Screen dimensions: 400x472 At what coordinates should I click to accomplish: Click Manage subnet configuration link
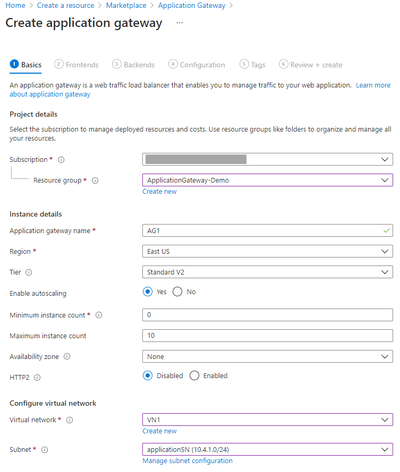click(x=187, y=461)
